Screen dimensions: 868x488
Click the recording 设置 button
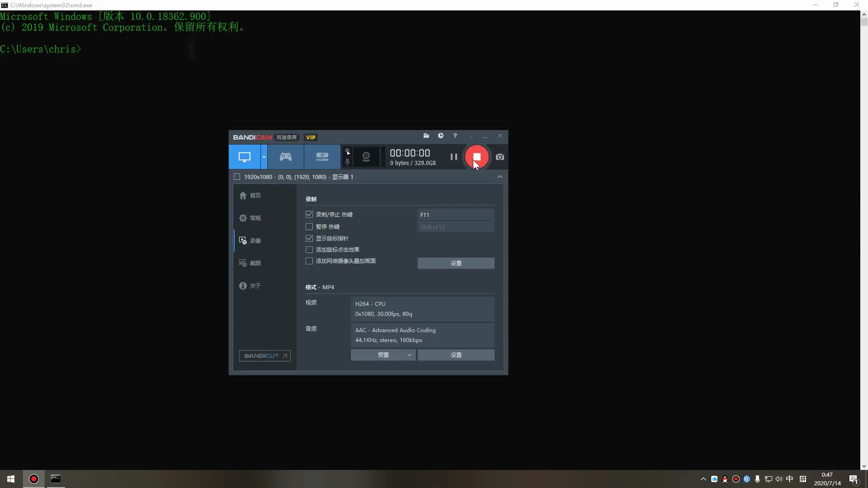(456, 263)
